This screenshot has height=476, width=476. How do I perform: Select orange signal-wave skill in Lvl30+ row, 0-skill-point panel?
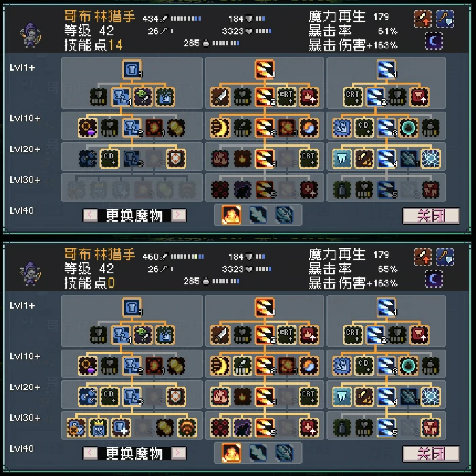[x=187, y=427]
